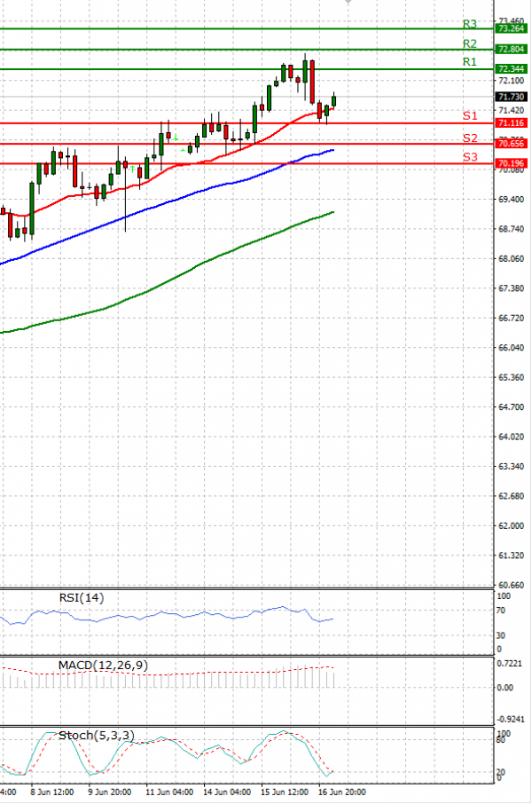This screenshot has height=804, width=532.
Task: Click the 11 Jun 04:00 time label
Action: 169,792
